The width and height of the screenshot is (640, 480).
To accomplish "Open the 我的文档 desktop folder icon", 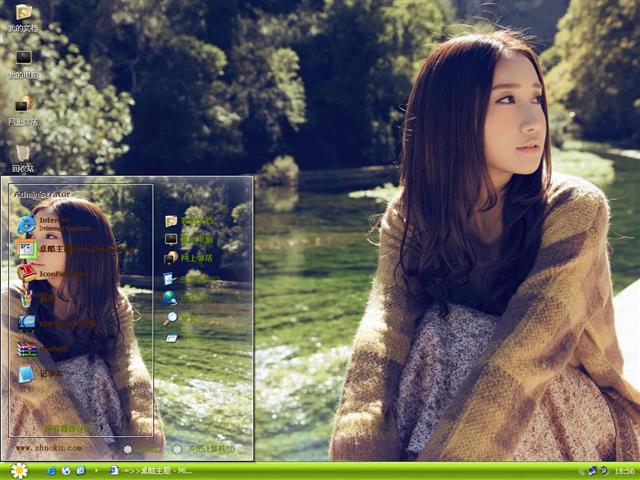I will (x=23, y=18).
